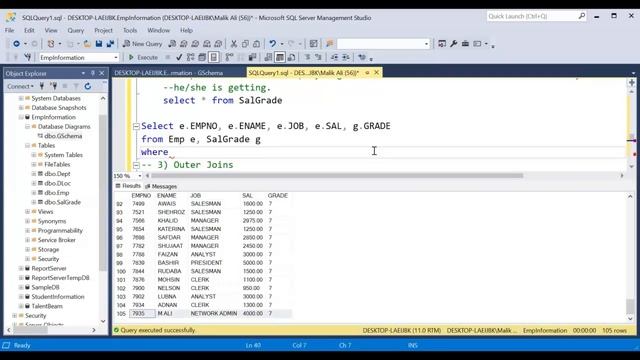Image resolution: width=640 pixels, height=360 pixels.
Task: Collapse the Select statement outline in editor
Action: 136,126
